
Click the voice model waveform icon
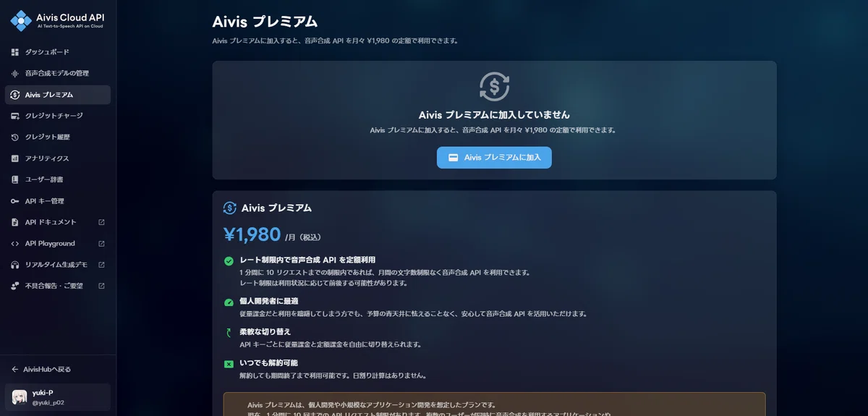[x=15, y=74]
